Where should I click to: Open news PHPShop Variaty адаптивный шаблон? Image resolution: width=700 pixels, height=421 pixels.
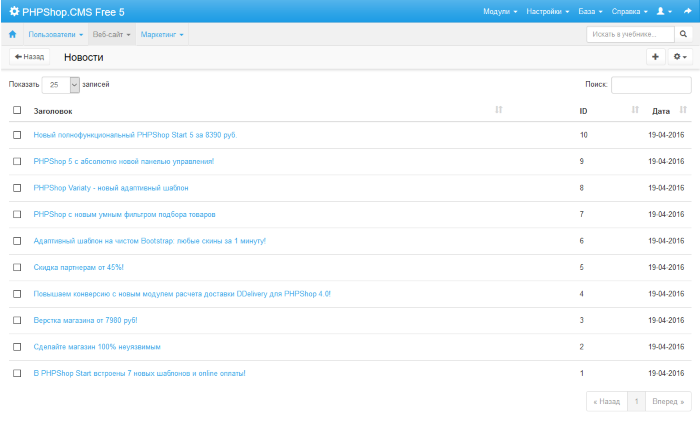click(111, 188)
